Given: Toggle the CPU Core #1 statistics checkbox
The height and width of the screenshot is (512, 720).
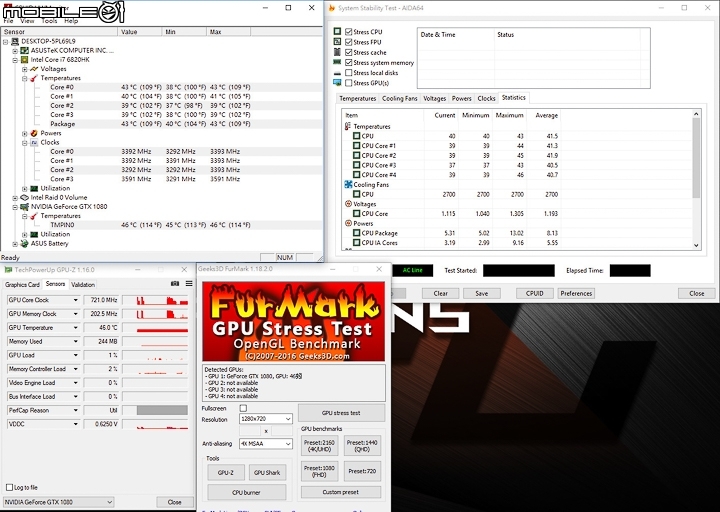Looking at the screenshot, I should point(356,146).
